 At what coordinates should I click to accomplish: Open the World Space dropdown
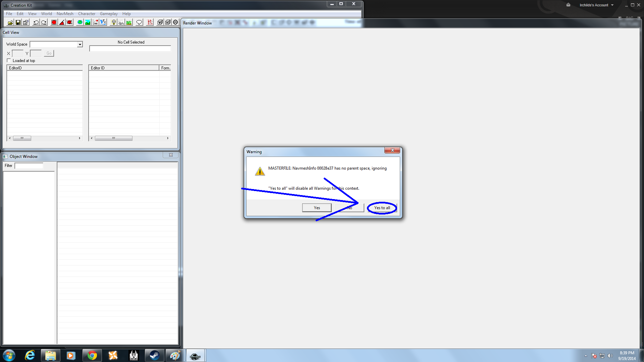[80, 44]
